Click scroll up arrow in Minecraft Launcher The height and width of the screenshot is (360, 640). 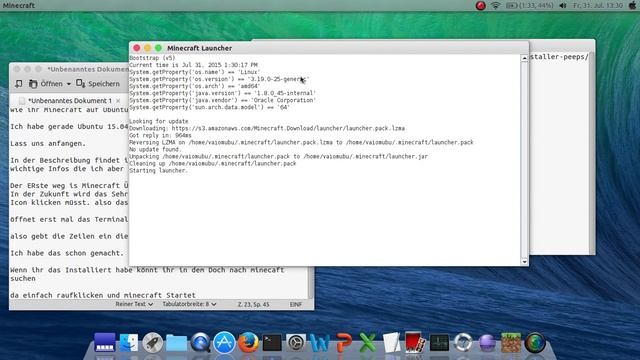pyautogui.click(x=524, y=58)
